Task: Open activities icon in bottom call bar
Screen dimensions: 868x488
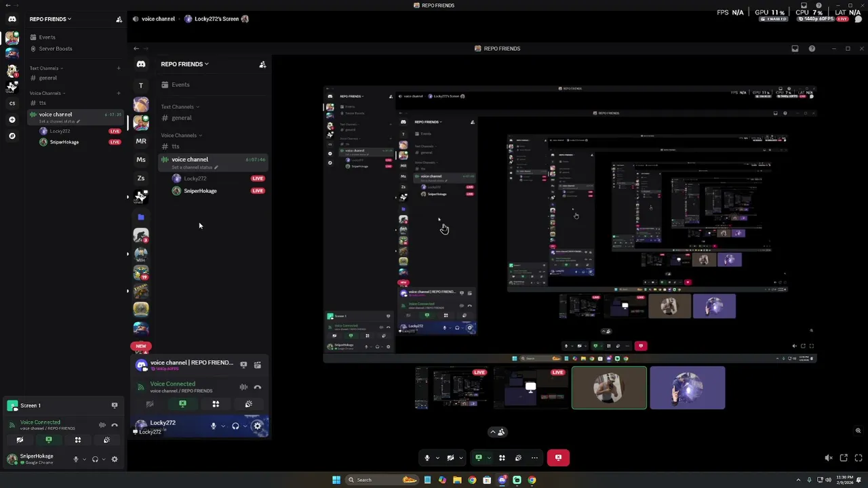Action: tap(502, 457)
